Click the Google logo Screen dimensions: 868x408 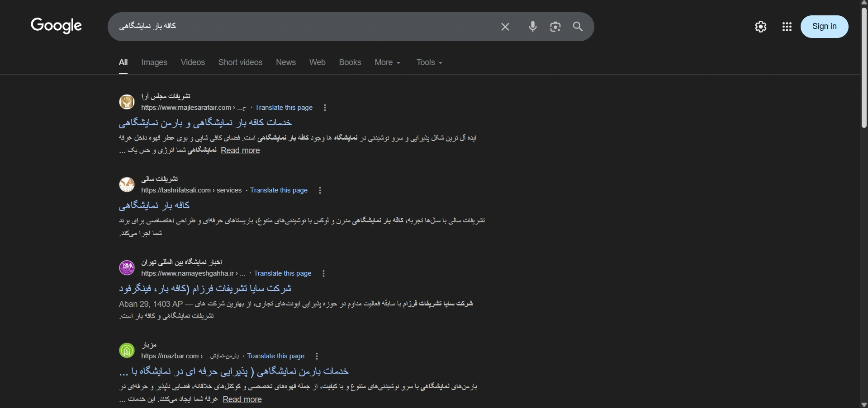point(56,26)
